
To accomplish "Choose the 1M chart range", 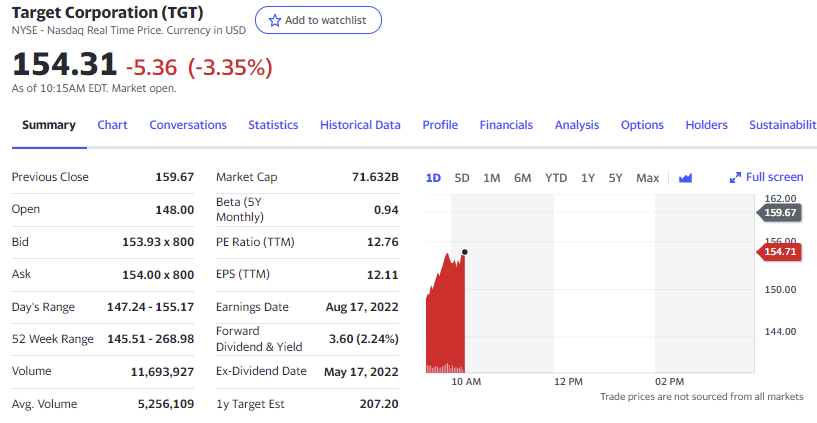I will [492, 178].
